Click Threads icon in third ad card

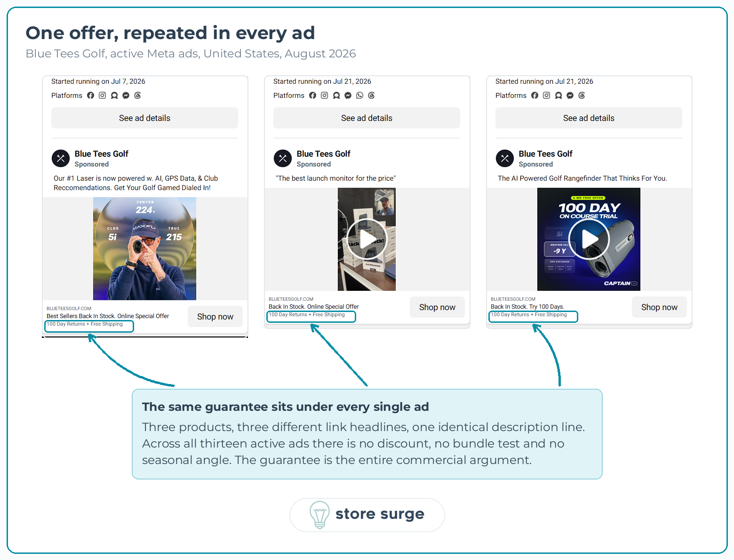(582, 96)
